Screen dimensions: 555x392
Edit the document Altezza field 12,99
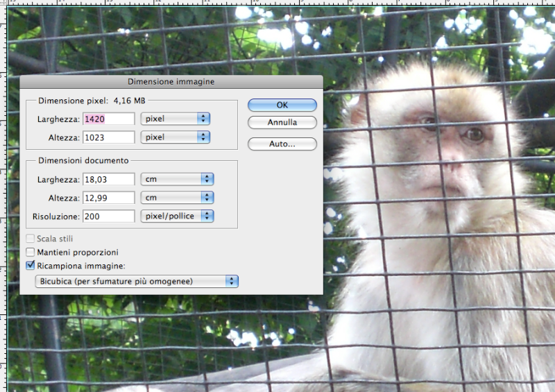tap(109, 198)
